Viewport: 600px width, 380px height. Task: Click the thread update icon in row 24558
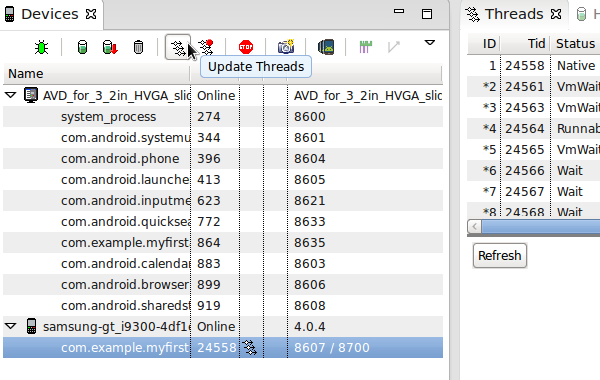[250, 347]
